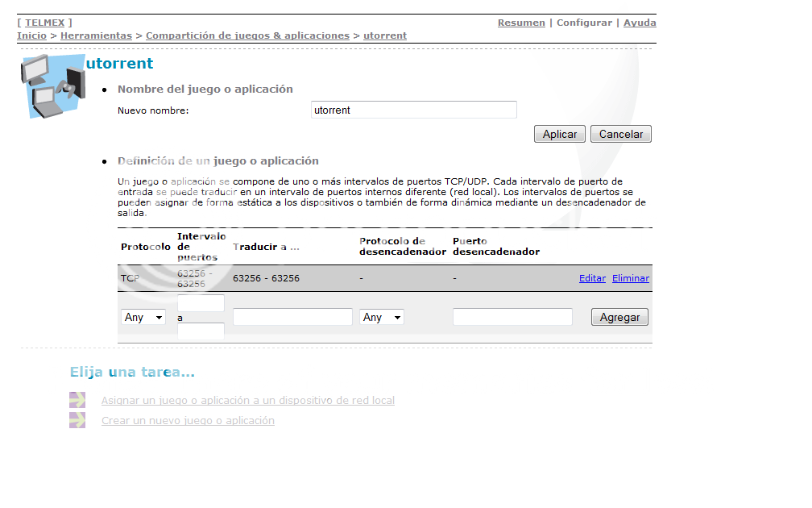Open Herramientas breadcrumb link
The image size is (812, 508).
(96, 35)
